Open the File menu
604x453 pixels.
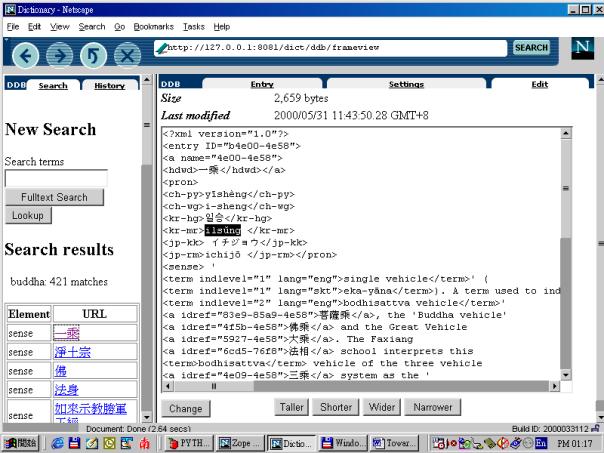click(x=13, y=27)
